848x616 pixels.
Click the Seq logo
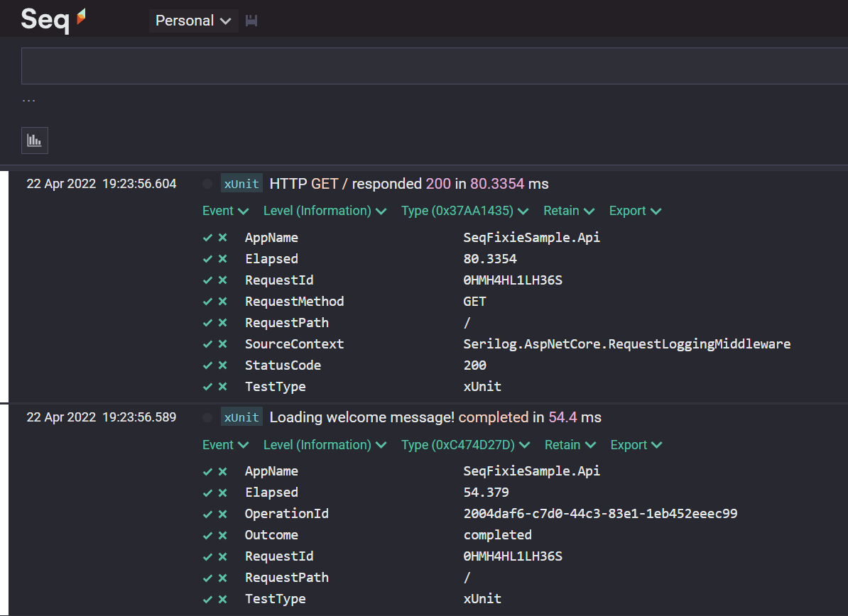point(53,21)
